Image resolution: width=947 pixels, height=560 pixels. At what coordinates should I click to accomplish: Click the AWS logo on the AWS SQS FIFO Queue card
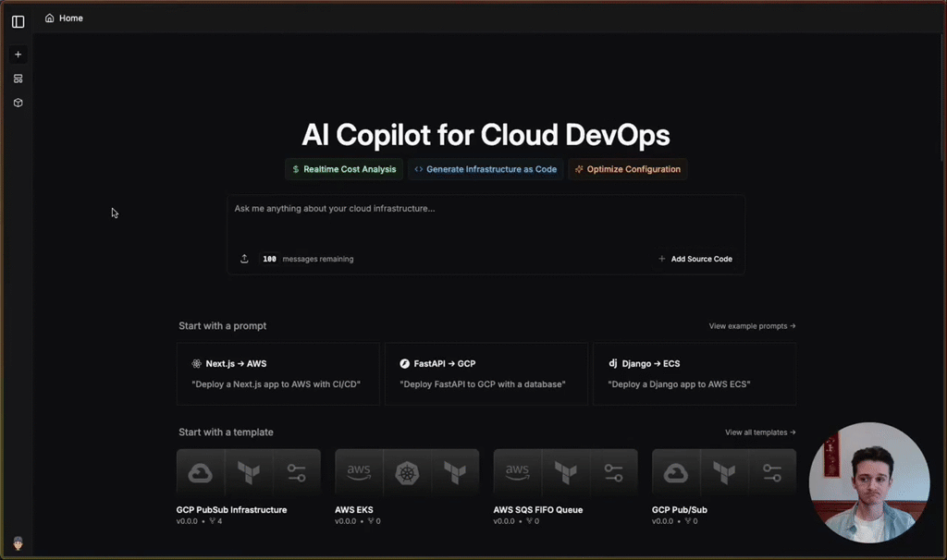tap(517, 472)
